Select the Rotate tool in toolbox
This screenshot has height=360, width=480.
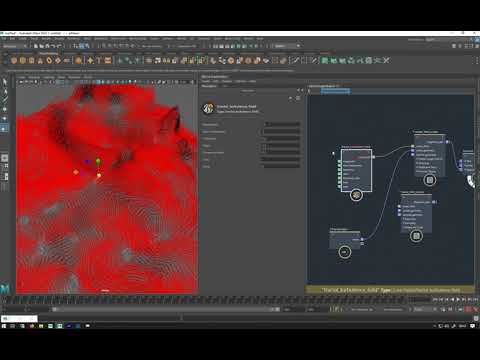click(4, 118)
